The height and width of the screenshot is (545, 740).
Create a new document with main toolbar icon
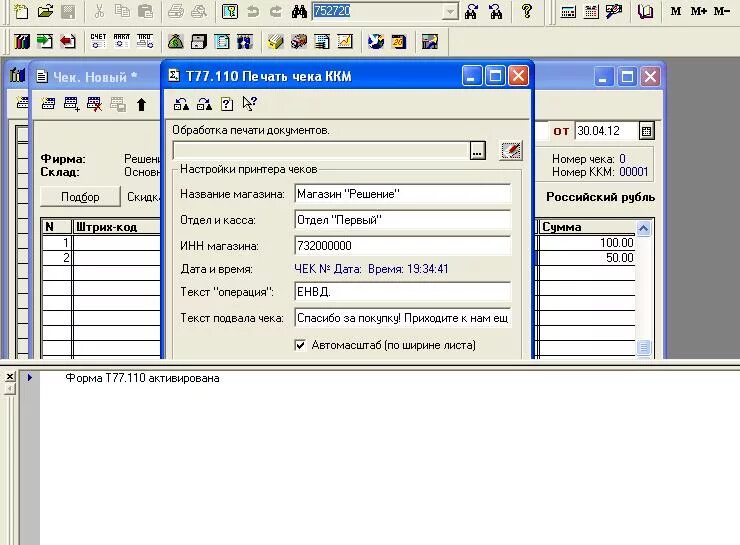tap(21, 11)
